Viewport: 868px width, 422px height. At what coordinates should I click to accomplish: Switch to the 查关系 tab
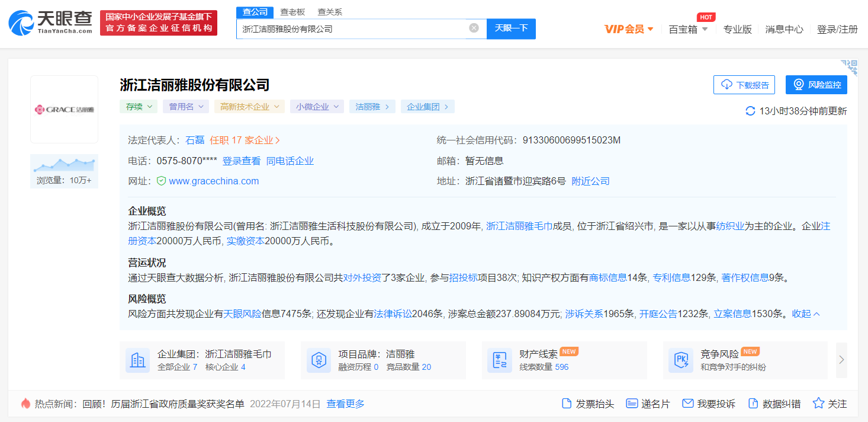[330, 12]
